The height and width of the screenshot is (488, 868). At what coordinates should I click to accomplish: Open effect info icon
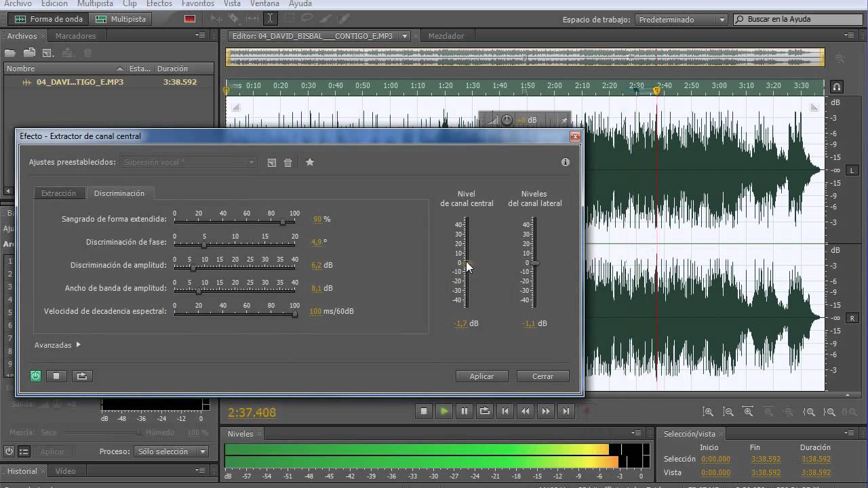566,162
